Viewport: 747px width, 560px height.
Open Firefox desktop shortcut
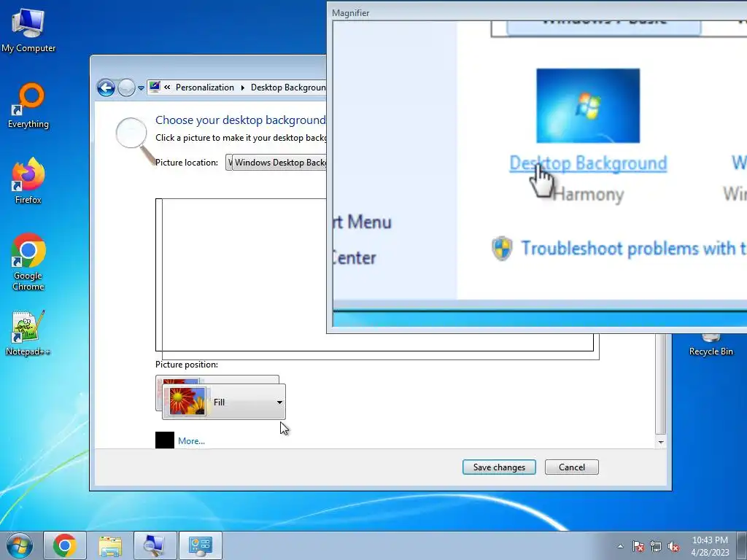[x=28, y=181]
